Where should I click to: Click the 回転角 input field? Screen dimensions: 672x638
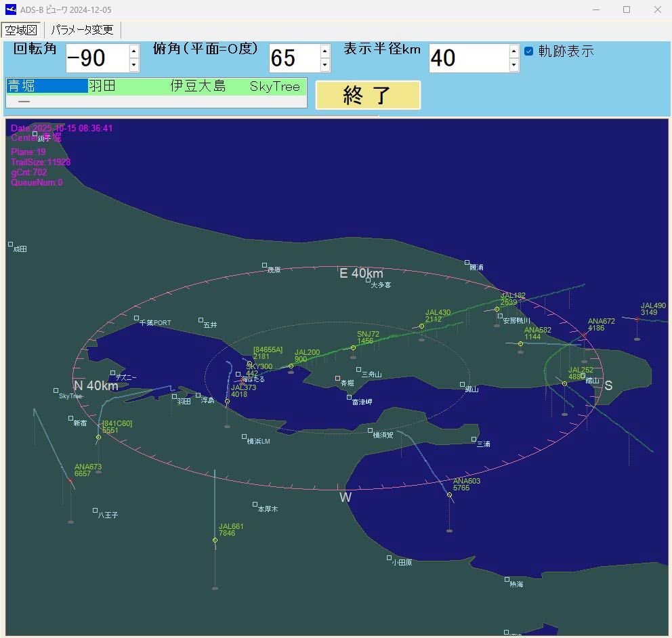[96, 58]
